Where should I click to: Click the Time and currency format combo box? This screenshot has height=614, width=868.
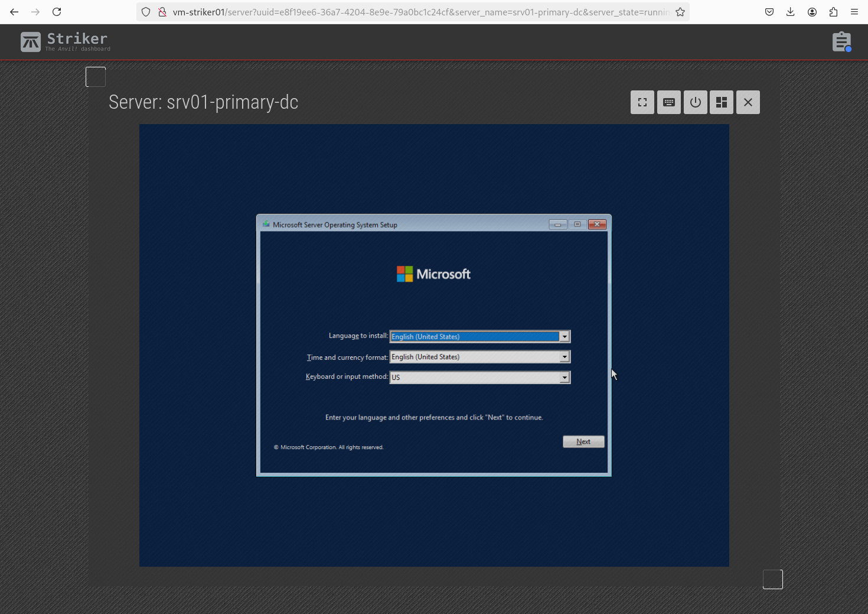tap(480, 357)
